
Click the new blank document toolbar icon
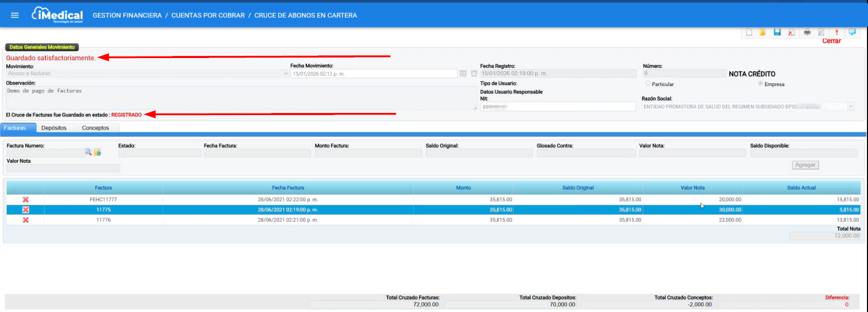click(x=749, y=32)
